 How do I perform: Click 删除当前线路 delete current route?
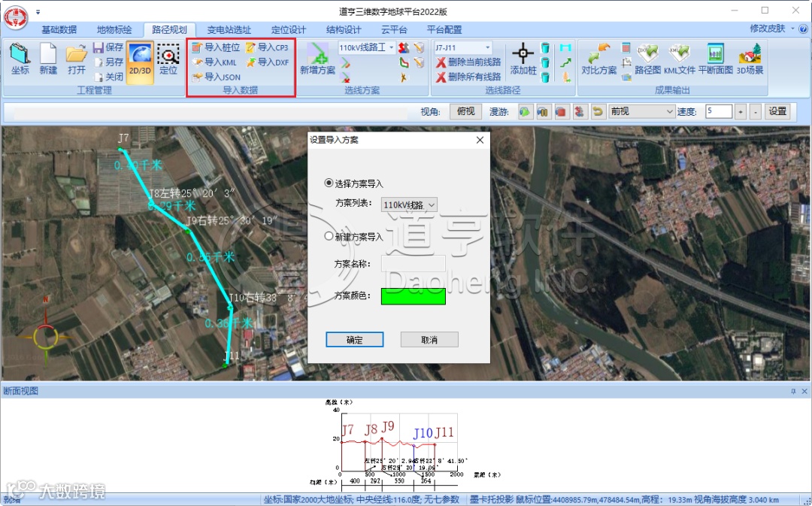[x=468, y=62]
